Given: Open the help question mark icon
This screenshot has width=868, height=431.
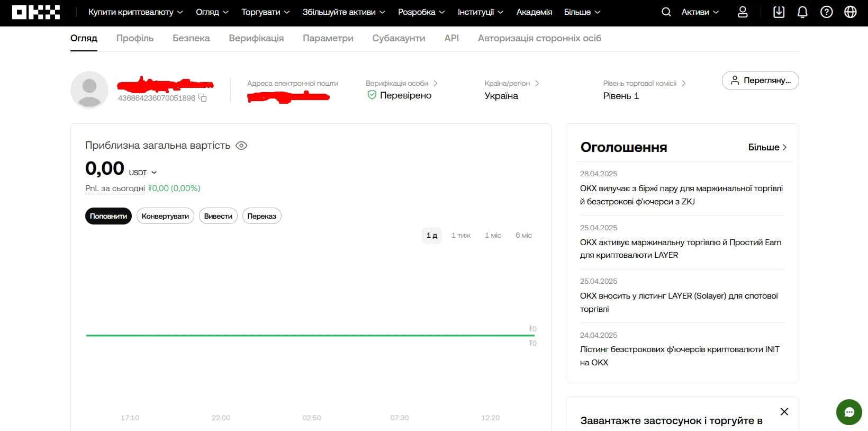Looking at the screenshot, I should [826, 12].
